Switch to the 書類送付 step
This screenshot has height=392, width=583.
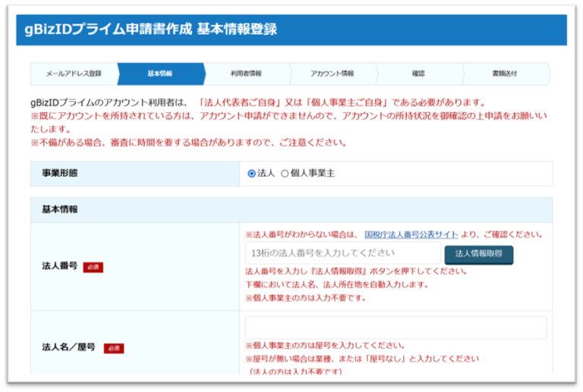coord(504,74)
